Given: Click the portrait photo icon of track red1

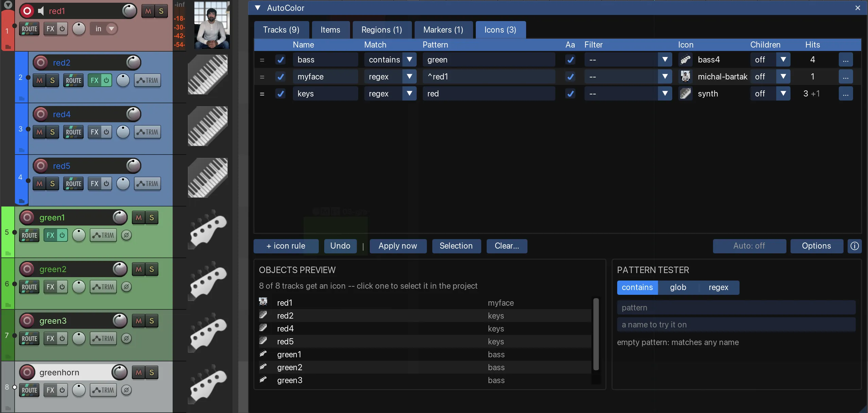Looking at the screenshot, I should tap(212, 25).
